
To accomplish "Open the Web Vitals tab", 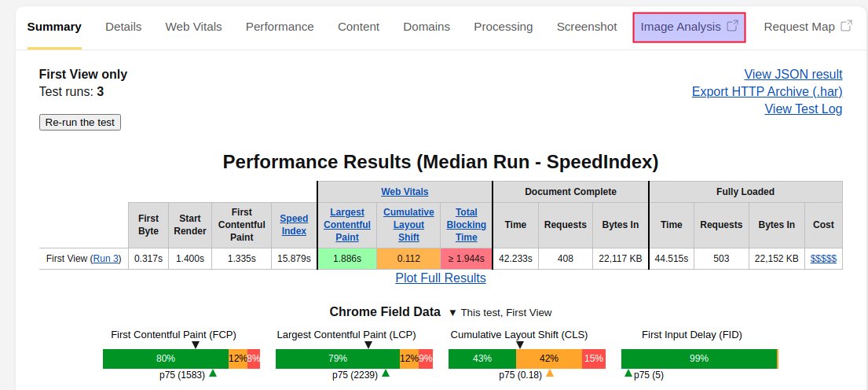I will tap(193, 27).
